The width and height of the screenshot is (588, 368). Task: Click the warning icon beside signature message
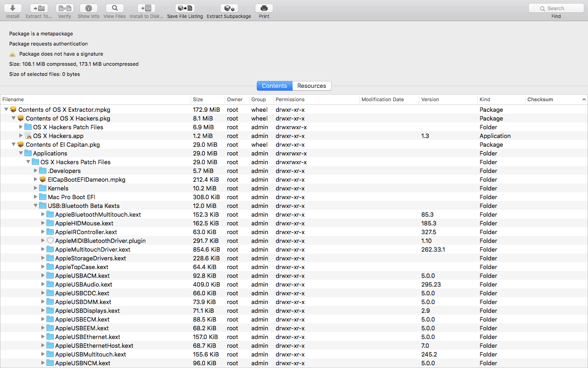click(12, 54)
